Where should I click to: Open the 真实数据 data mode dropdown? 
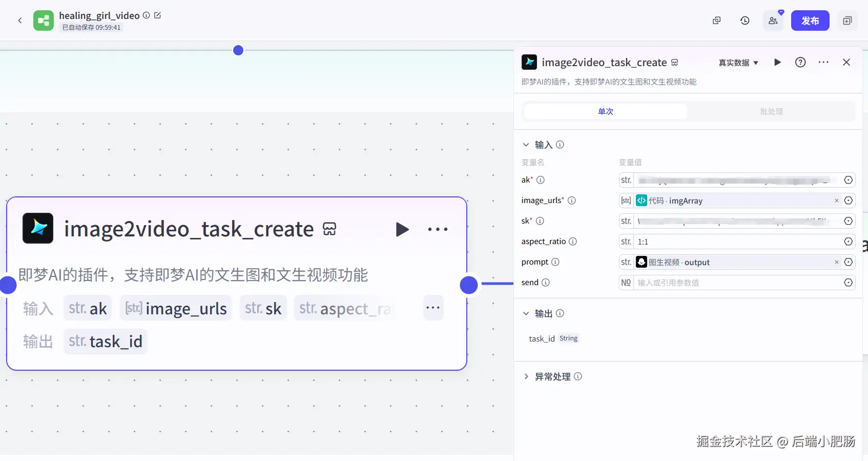click(738, 63)
